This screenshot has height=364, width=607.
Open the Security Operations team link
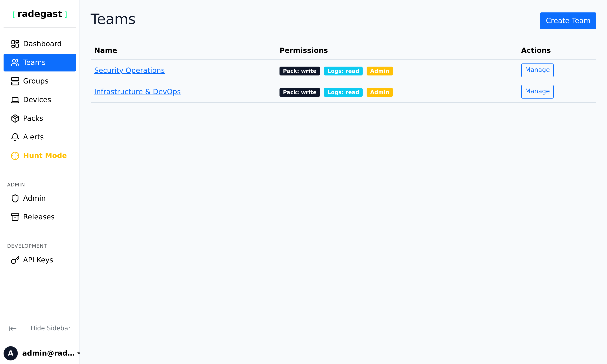(129, 70)
